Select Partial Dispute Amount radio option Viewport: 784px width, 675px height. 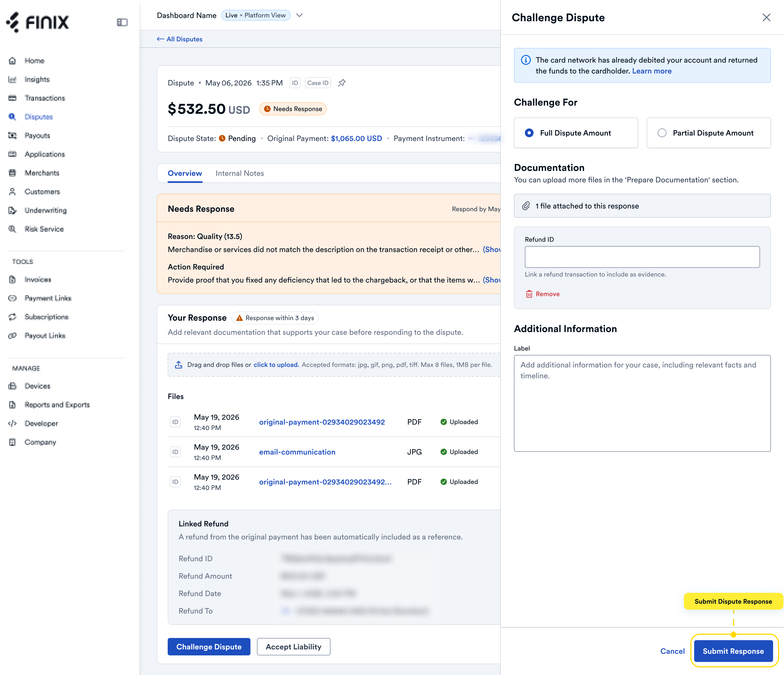click(708, 133)
